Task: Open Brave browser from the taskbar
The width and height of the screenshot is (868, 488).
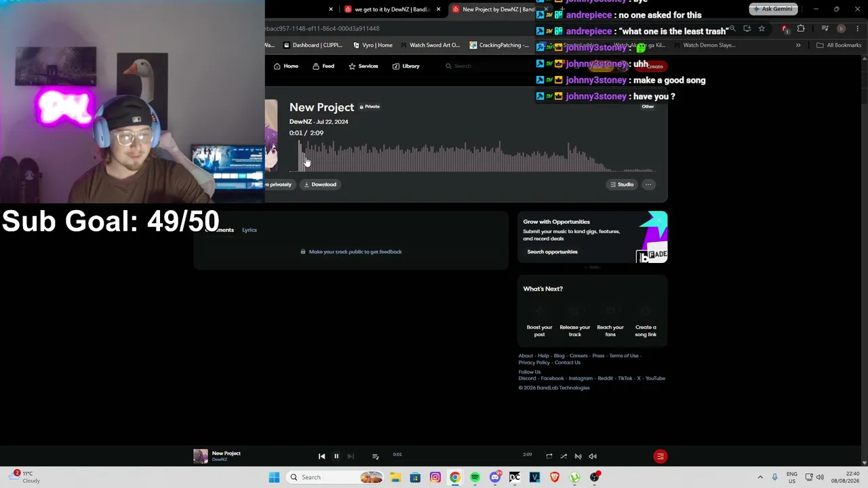Action: (555, 477)
